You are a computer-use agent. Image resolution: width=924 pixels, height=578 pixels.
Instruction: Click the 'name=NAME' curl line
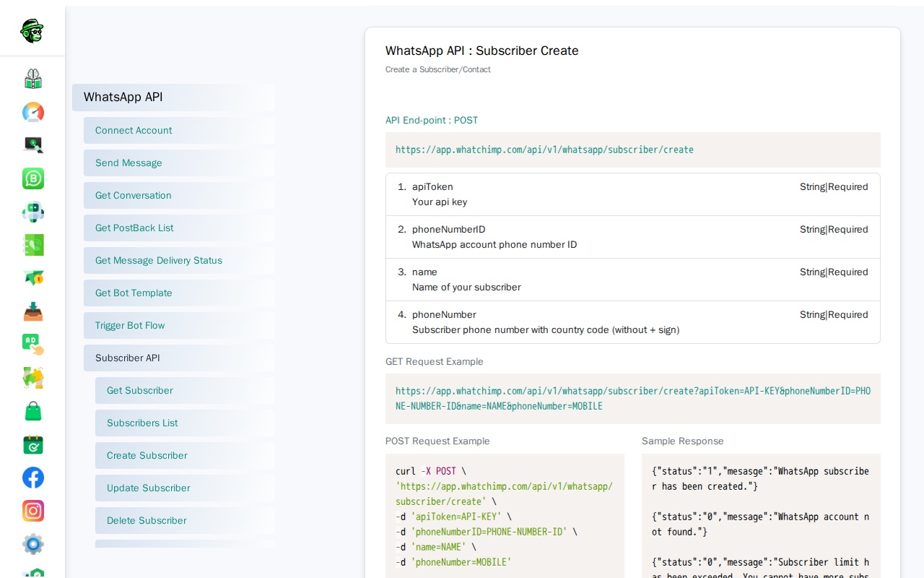(x=436, y=547)
